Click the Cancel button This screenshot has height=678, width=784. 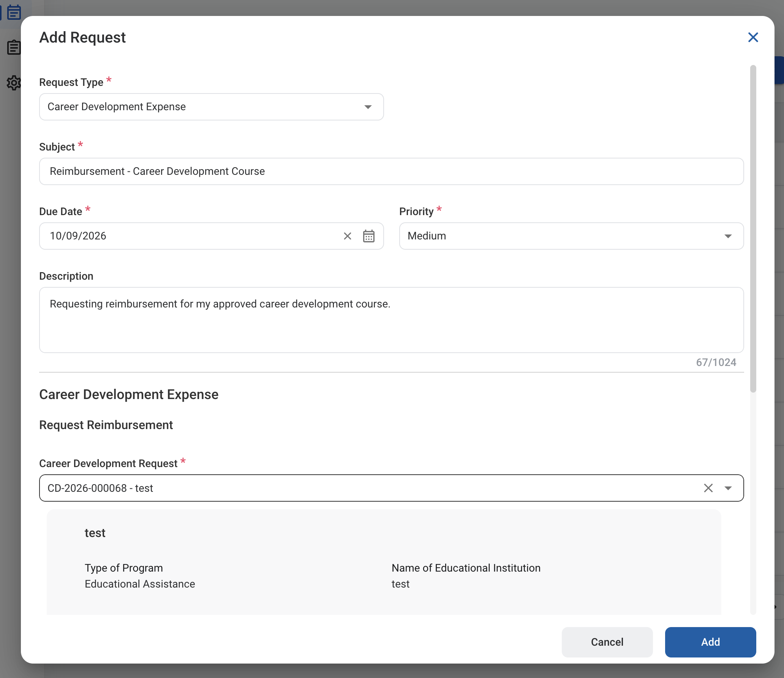click(607, 642)
